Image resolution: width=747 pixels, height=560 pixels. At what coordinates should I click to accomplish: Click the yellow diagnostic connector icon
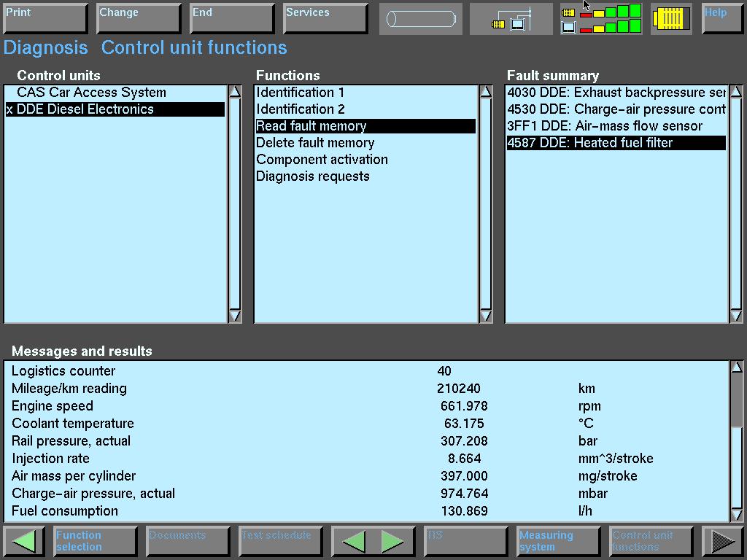coord(670,19)
